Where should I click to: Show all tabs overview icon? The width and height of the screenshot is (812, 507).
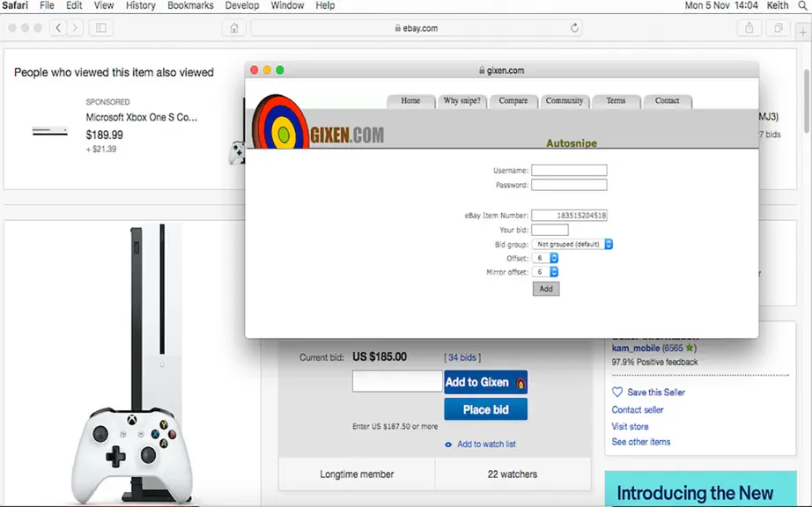point(779,28)
